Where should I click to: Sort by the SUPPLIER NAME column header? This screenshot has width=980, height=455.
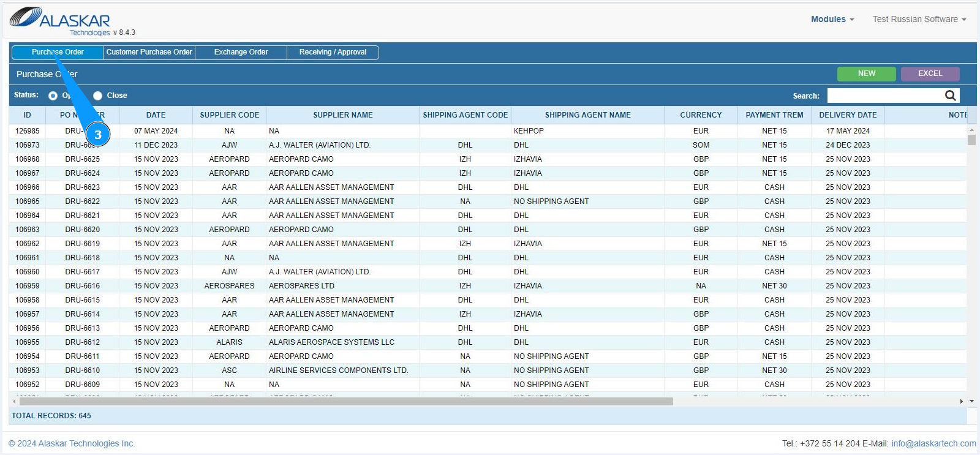[x=342, y=115]
